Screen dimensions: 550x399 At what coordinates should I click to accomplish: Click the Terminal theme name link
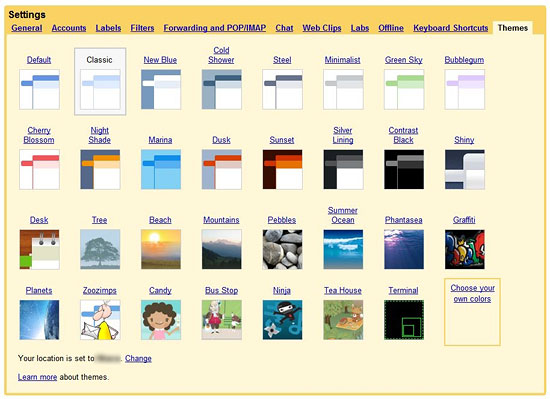tap(403, 290)
